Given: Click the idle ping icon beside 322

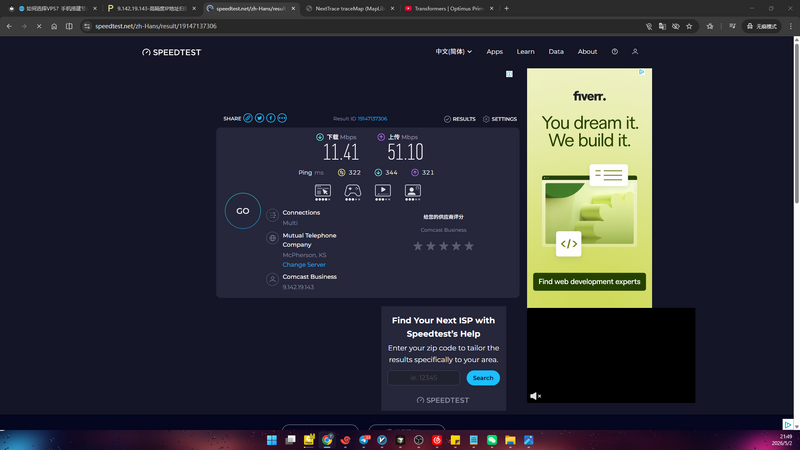Looking at the screenshot, I should pyautogui.click(x=341, y=172).
